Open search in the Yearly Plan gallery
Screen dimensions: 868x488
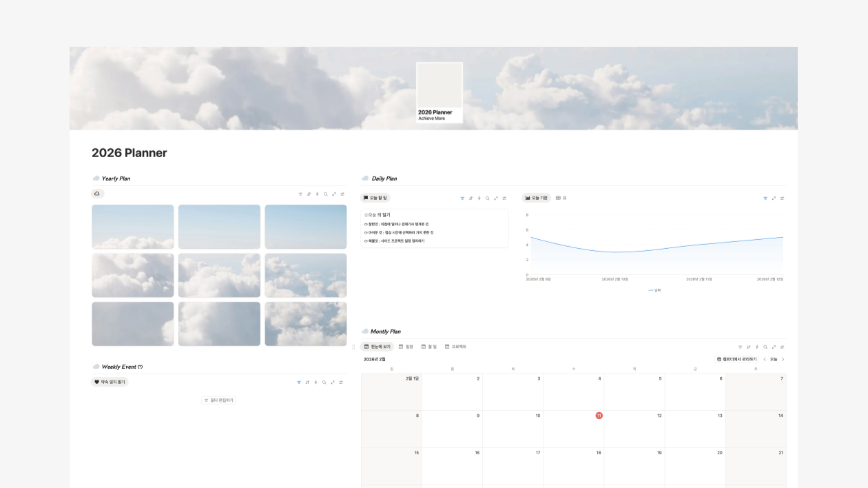tap(326, 194)
